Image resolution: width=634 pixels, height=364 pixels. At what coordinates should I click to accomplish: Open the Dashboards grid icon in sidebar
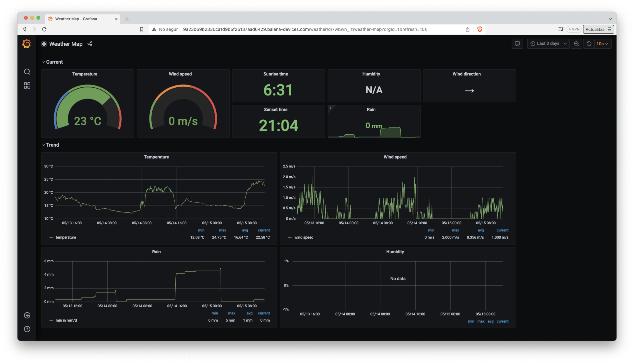[27, 85]
